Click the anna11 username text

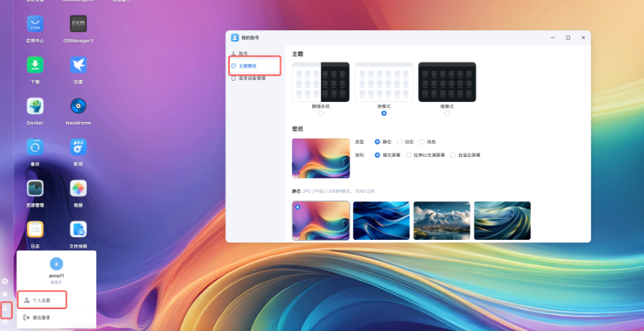57,276
